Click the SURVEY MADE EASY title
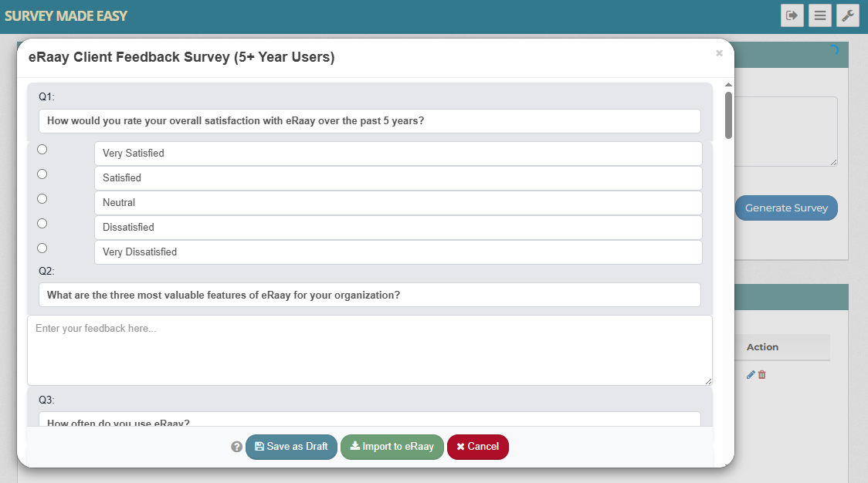Image resolution: width=868 pixels, height=483 pixels. [66, 16]
